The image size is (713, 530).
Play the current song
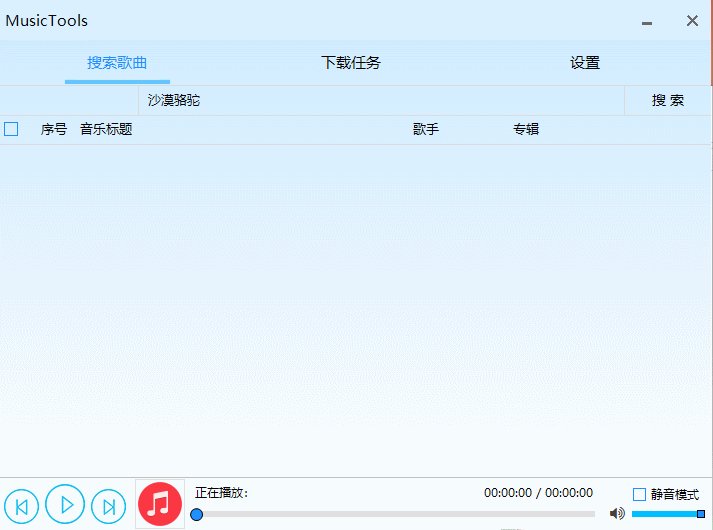click(x=66, y=504)
